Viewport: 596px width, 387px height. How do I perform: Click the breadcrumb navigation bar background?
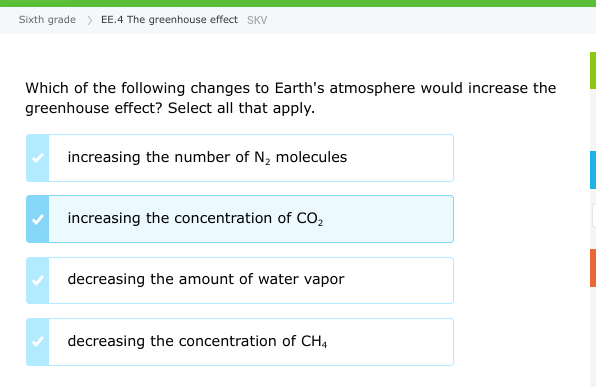418,20
